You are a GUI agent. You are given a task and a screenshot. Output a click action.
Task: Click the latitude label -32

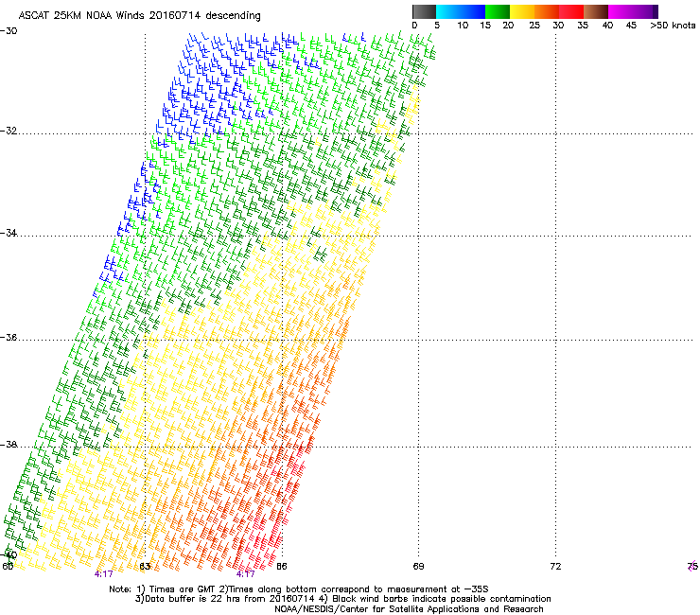click(9, 131)
